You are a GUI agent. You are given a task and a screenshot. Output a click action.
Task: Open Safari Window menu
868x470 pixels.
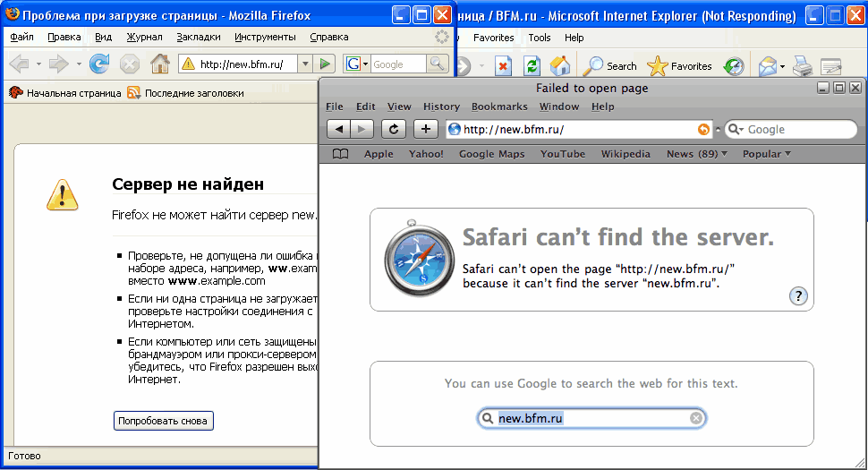[559, 107]
